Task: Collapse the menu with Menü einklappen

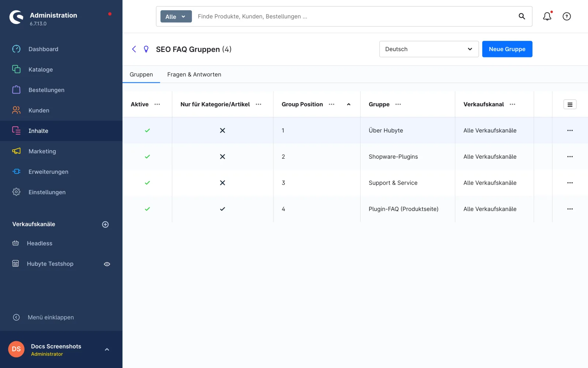Action: click(x=51, y=317)
